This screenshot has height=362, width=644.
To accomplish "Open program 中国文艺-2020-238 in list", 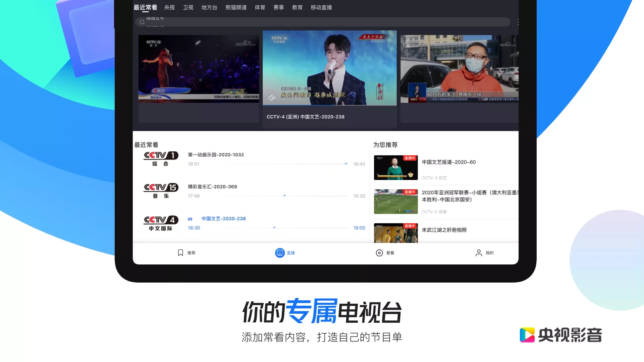I will (224, 219).
